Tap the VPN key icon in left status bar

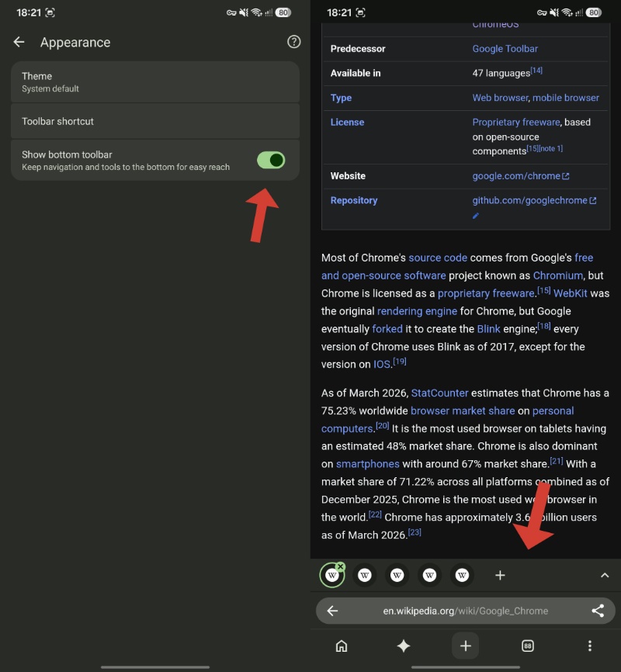(231, 13)
